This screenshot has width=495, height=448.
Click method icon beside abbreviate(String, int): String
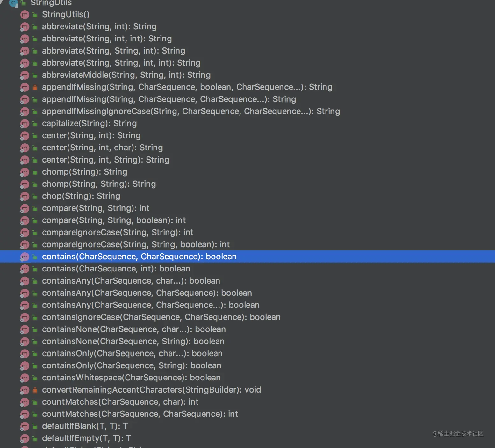click(25, 27)
